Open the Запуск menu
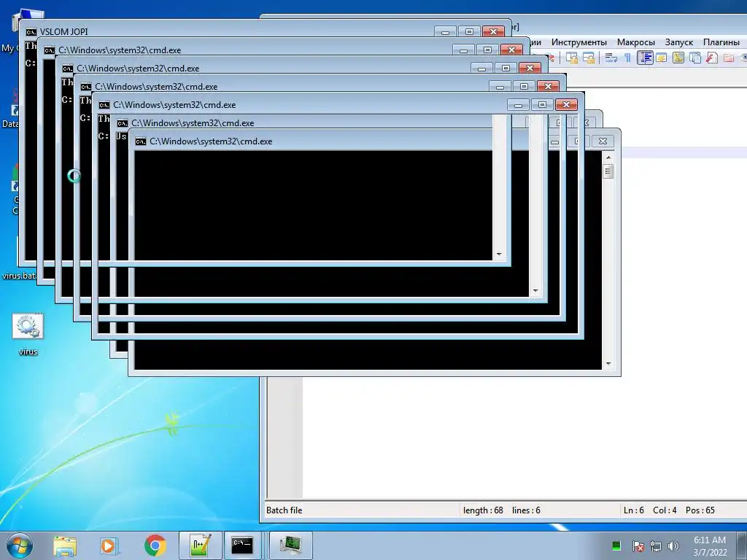 679,42
